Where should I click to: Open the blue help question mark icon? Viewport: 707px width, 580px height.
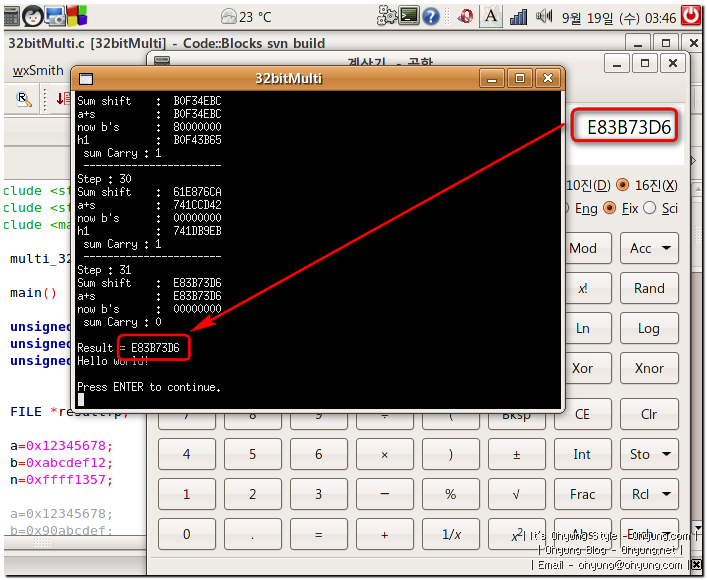[431, 17]
